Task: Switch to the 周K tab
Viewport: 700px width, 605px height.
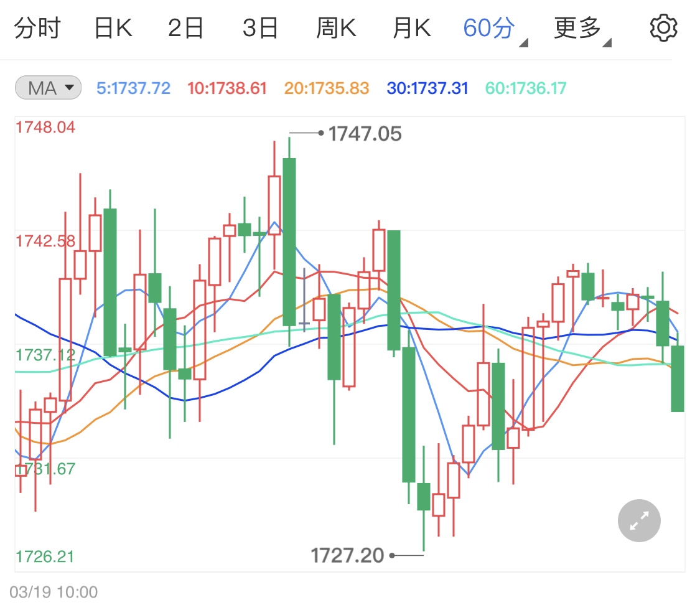Action: coord(336,28)
